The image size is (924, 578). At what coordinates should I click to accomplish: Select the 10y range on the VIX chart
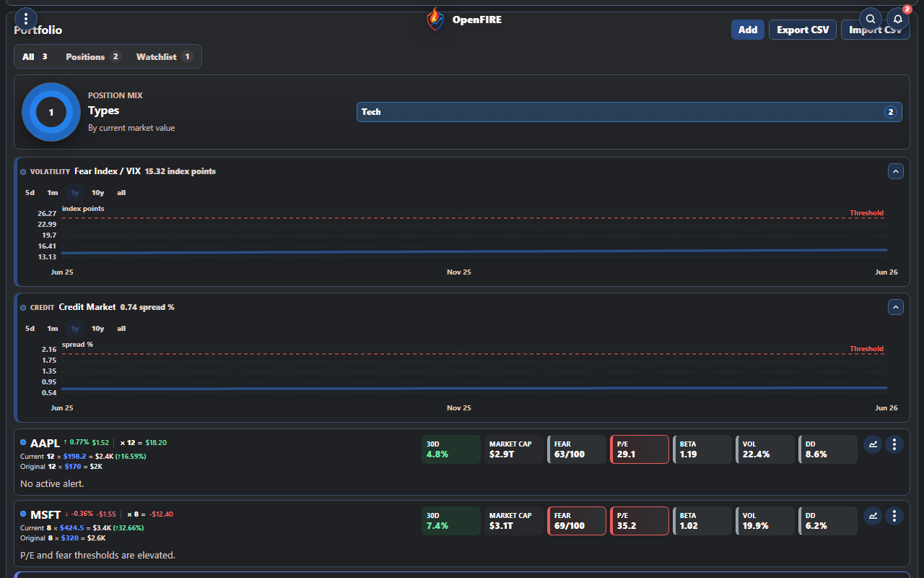point(97,193)
